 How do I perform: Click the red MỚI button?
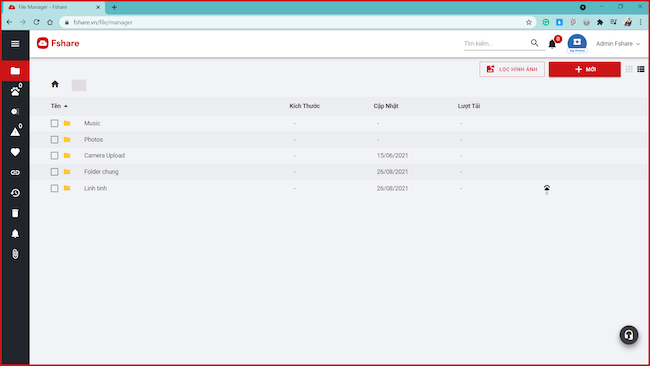pos(585,69)
